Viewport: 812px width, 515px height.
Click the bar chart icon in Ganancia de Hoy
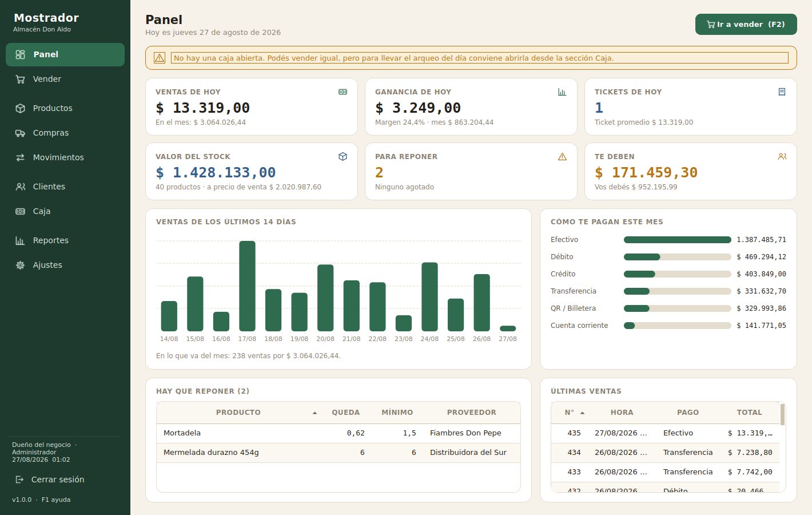(562, 92)
